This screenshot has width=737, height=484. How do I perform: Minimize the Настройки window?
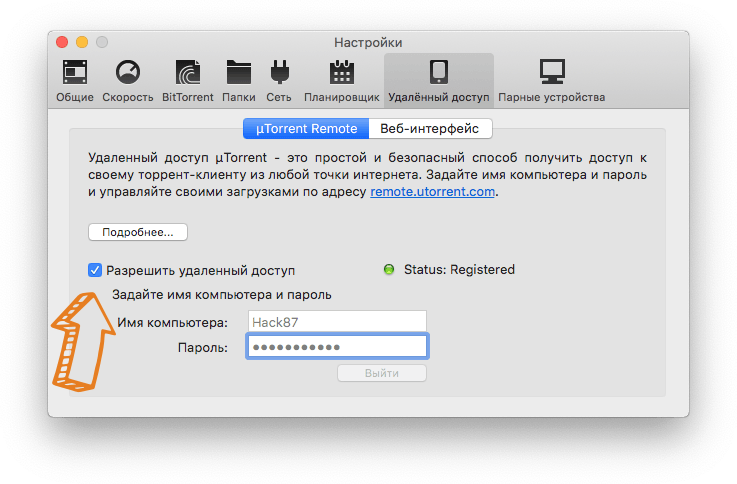click(x=82, y=42)
